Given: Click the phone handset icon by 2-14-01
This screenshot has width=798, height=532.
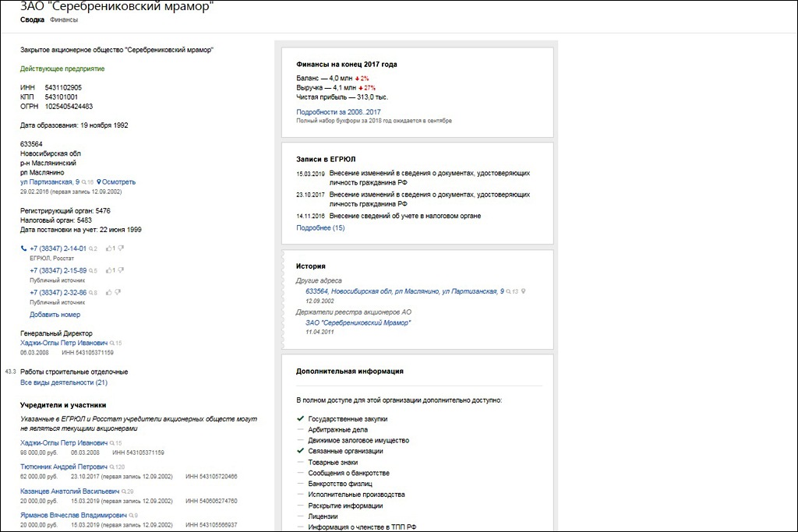Looking at the screenshot, I should [x=23, y=248].
